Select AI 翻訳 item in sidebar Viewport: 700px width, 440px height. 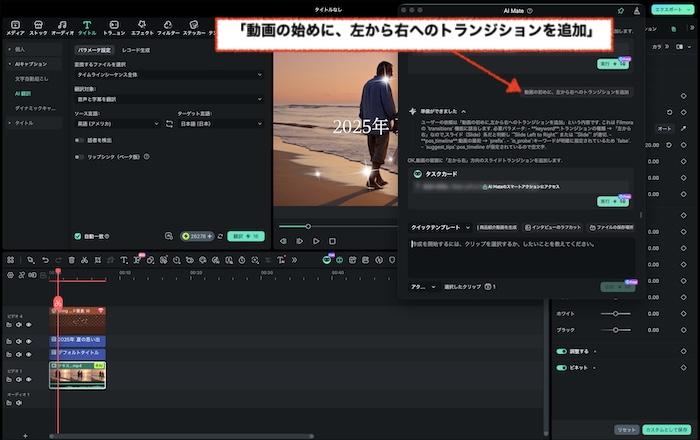coord(23,94)
